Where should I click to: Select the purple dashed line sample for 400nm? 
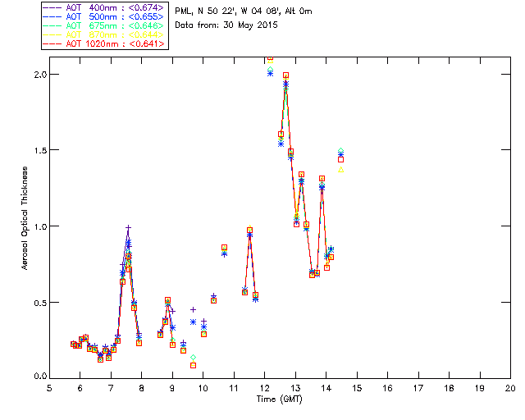click(52, 7)
